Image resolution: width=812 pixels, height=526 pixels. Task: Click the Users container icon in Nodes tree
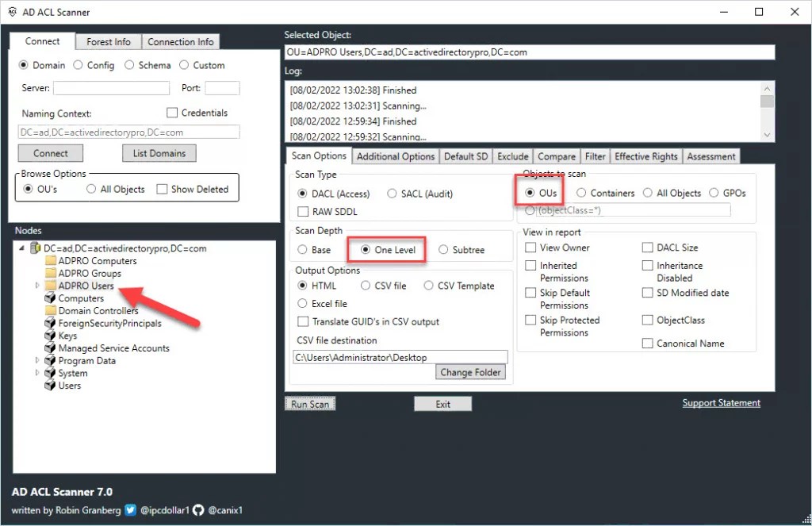coord(48,386)
